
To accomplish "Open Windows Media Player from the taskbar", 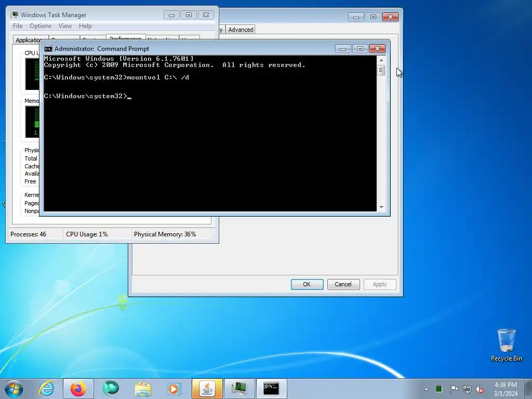I will [175, 389].
